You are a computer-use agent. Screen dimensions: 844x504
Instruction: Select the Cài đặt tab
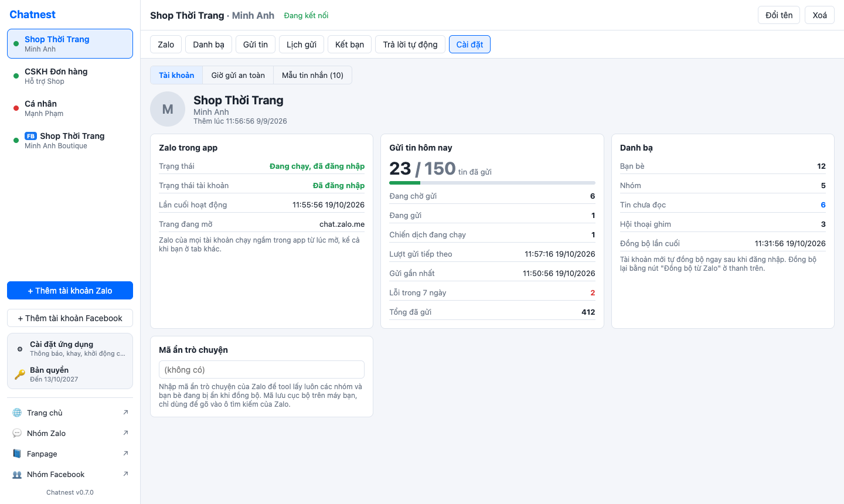tap(470, 45)
